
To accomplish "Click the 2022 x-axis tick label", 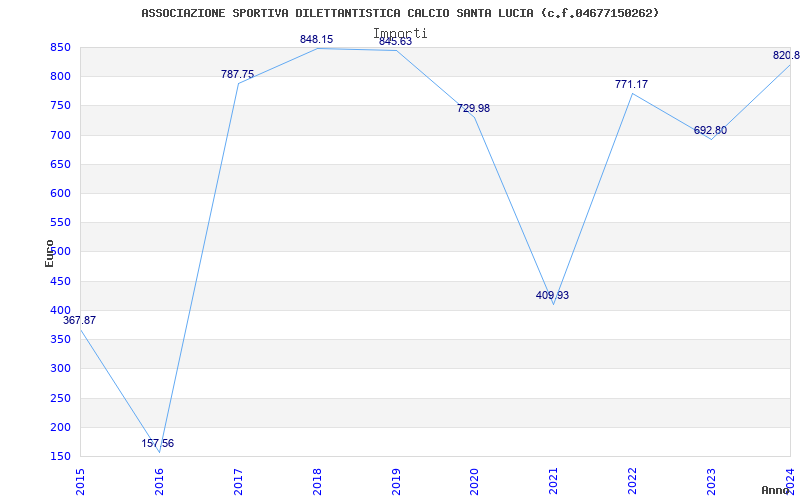I will 633,482.
